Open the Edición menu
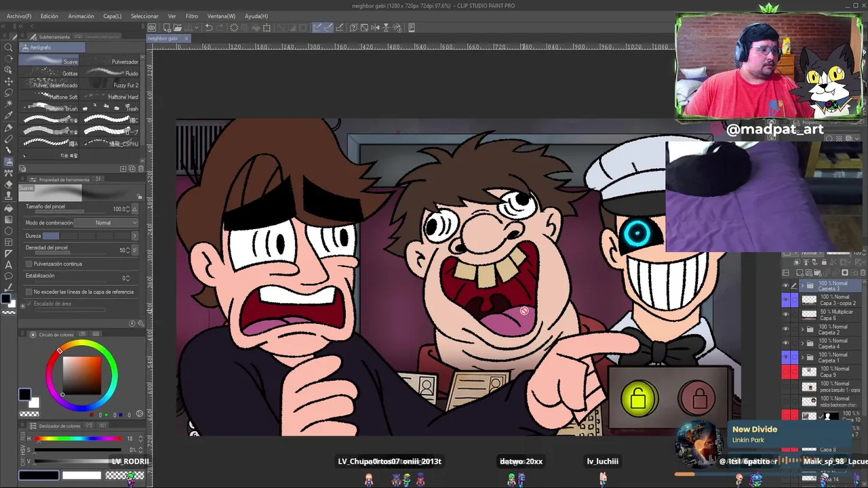The height and width of the screenshot is (488, 868). (x=50, y=16)
